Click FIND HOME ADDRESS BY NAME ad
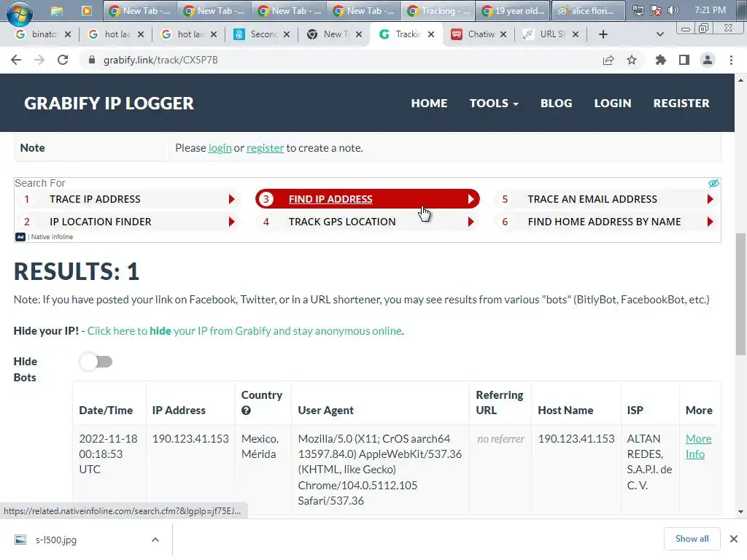747x560 pixels. 607,222
